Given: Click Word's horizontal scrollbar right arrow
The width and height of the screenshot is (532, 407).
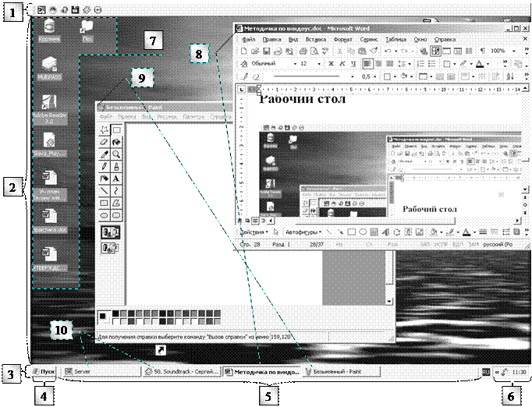Looking at the screenshot, I should click(x=517, y=221).
